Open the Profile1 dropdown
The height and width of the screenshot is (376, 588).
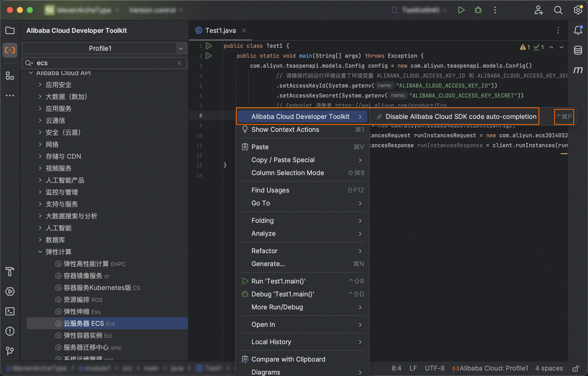point(104,48)
